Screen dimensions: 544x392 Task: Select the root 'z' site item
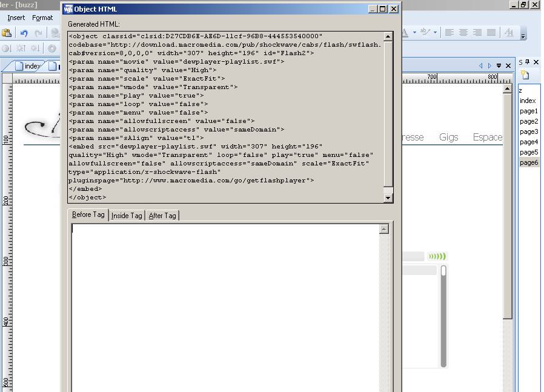[x=520, y=90]
